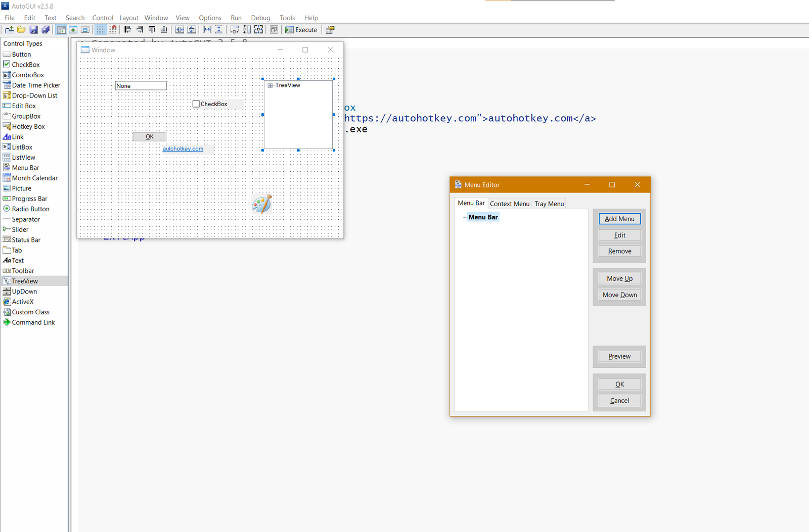The width and height of the screenshot is (809, 532).
Task: Switch to the Tray Menu tab
Action: 549,204
